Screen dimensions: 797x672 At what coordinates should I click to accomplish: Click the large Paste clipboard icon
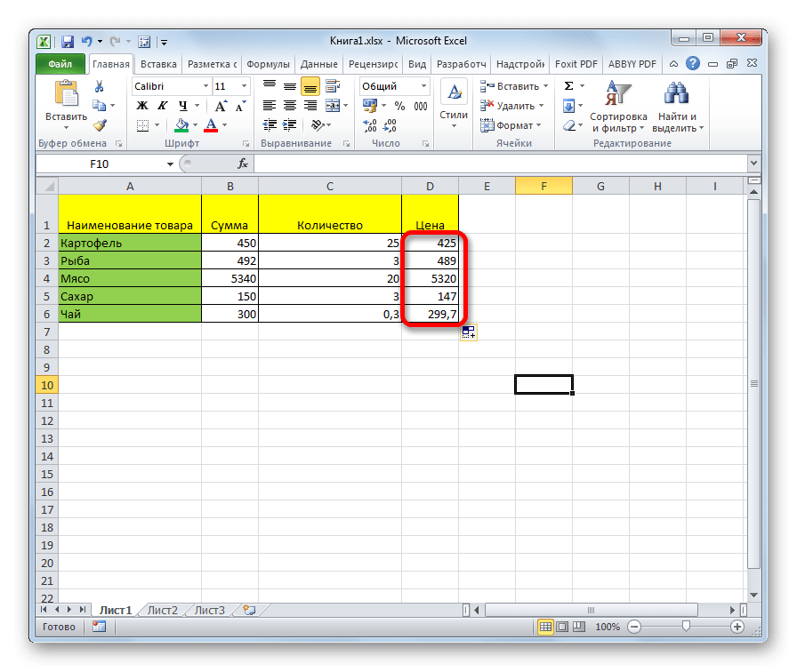coord(66,94)
